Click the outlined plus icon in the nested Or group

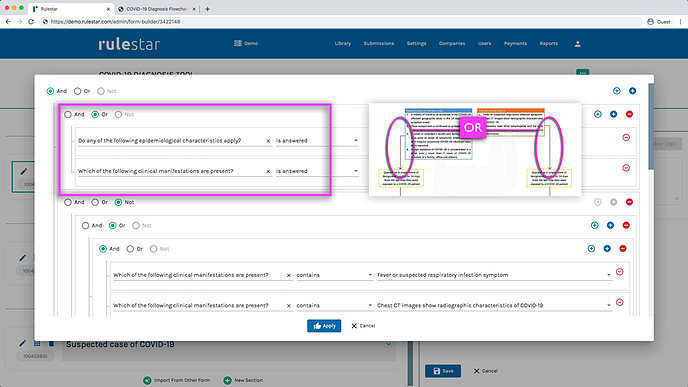[595, 225]
